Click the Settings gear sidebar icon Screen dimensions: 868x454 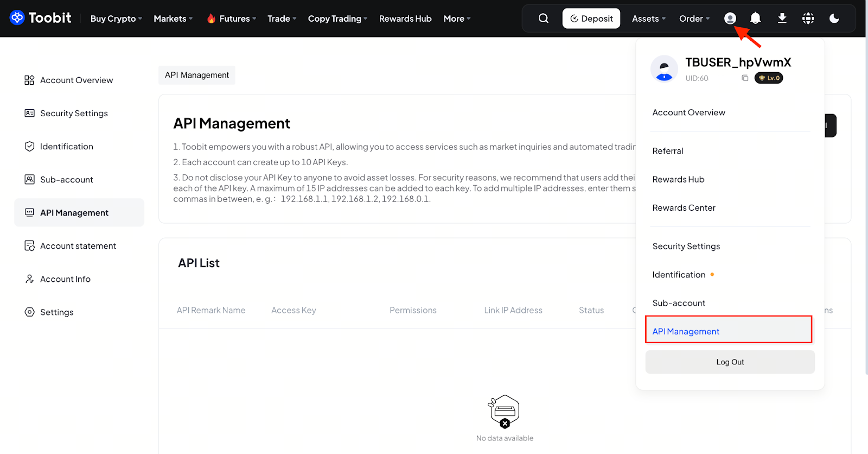(29, 312)
